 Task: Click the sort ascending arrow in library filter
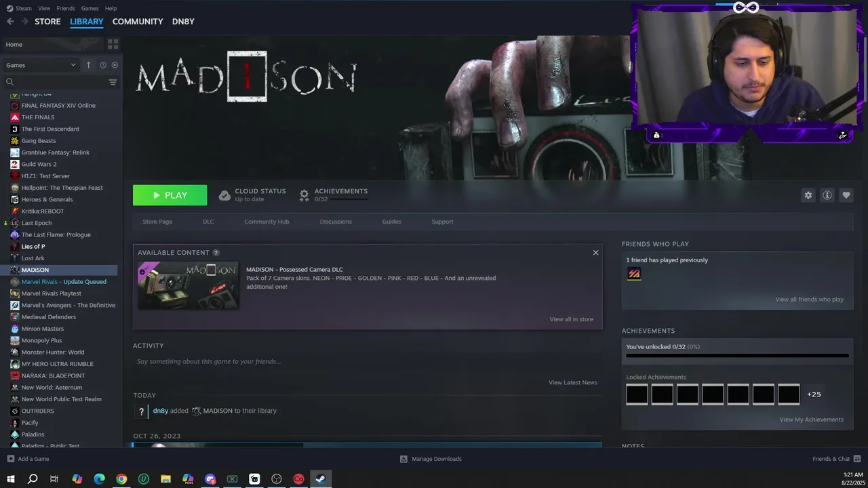[88, 65]
